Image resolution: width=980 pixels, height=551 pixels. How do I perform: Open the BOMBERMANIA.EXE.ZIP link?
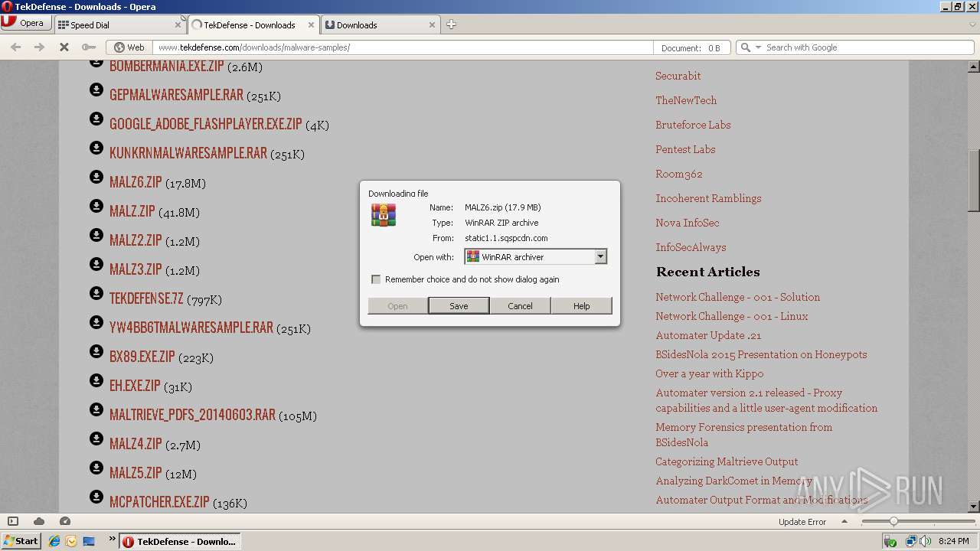point(166,67)
